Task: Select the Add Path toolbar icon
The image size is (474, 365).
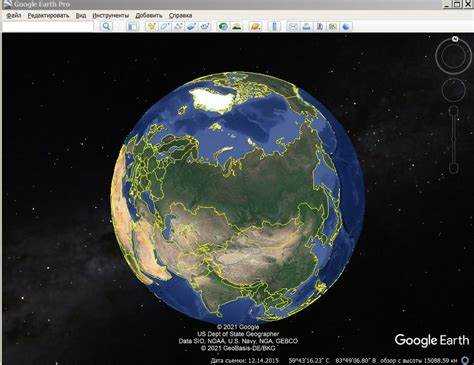Action: [178, 26]
